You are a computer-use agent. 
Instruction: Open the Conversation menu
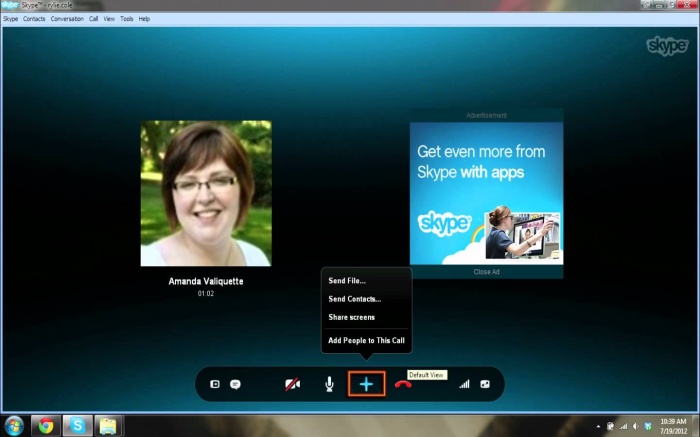(67, 19)
